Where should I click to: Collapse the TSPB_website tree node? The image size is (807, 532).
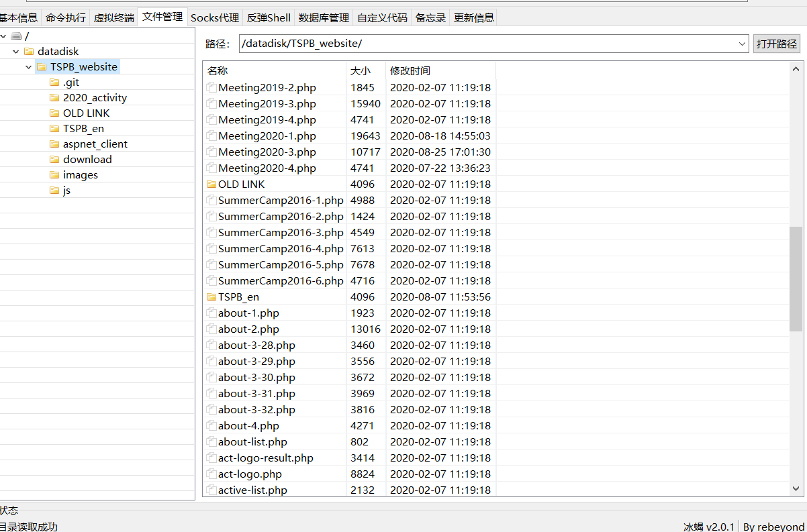[29, 67]
